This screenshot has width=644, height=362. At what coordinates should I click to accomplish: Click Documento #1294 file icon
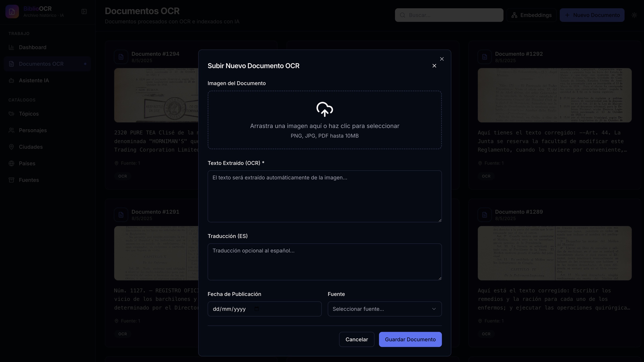121,57
